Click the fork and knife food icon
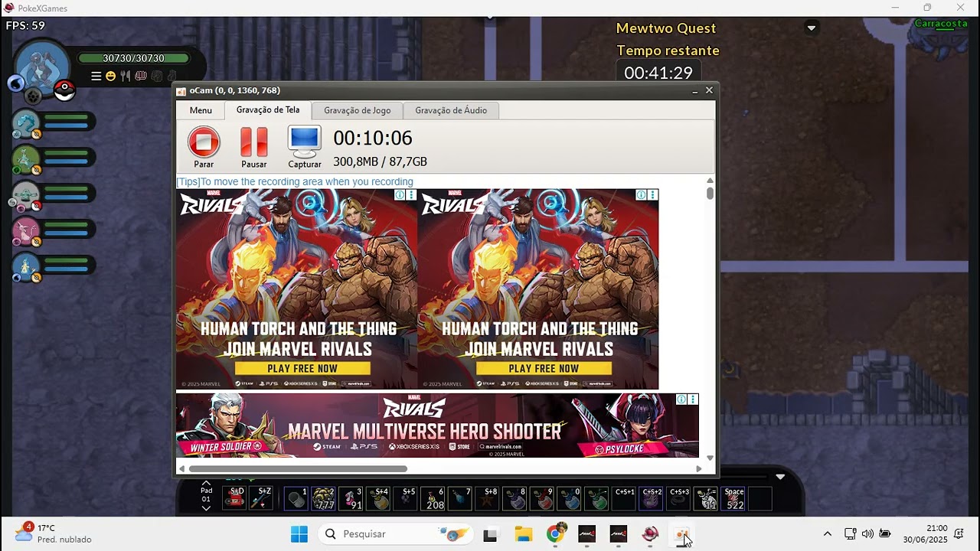The image size is (980, 551). (126, 76)
